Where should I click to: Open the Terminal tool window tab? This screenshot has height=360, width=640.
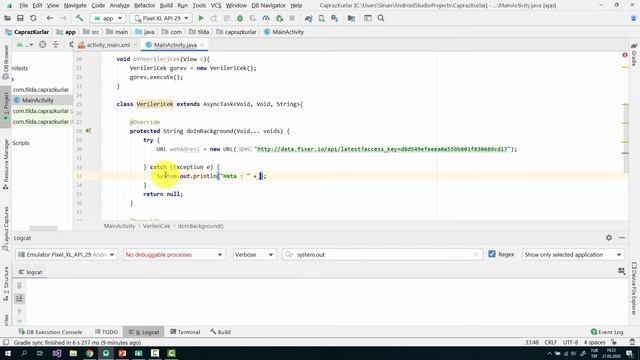pyautogui.click(x=185, y=332)
